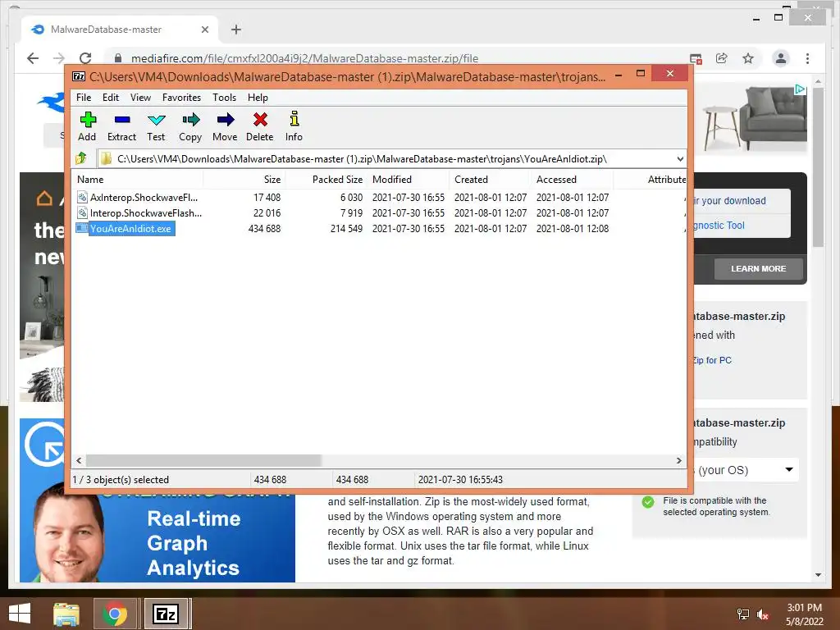Click the red Delete toolbar icon
Image resolution: width=840 pixels, height=630 pixels.
(260, 126)
